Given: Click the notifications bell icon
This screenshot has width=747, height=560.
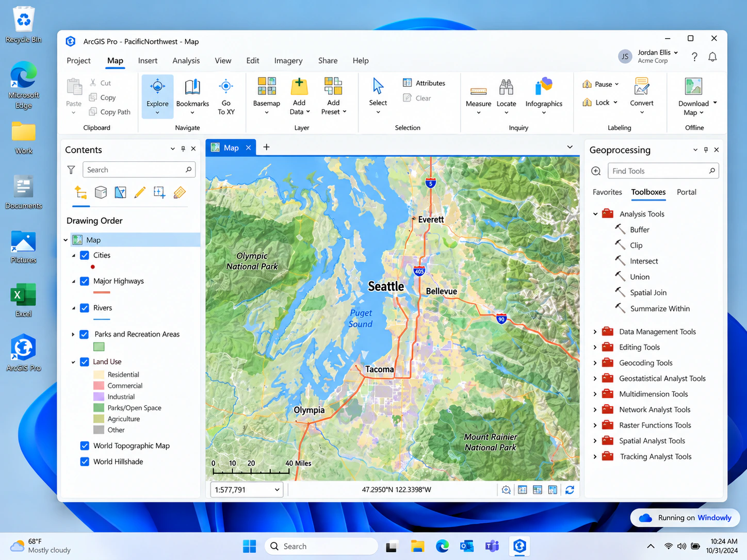Looking at the screenshot, I should pos(712,57).
